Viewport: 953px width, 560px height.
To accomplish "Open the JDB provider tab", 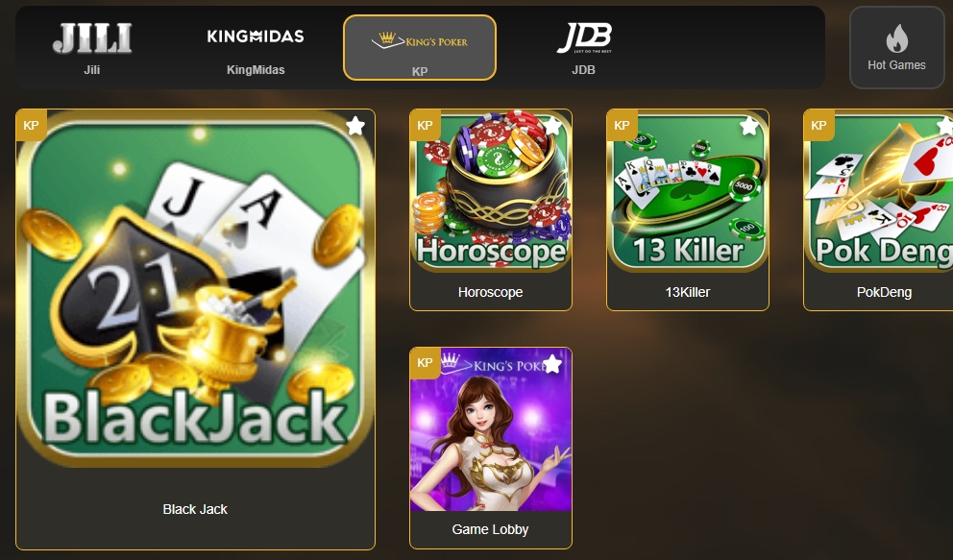I will click(583, 48).
